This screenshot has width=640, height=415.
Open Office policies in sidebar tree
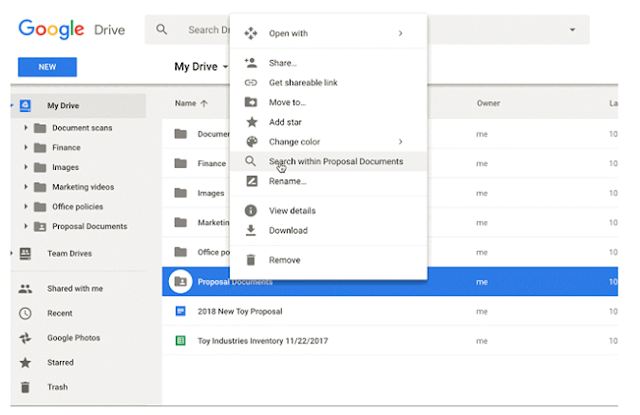click(x=78, y=206)
